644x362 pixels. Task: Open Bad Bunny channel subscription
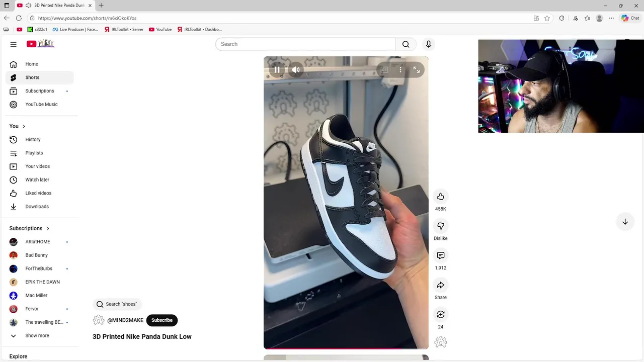(x=40, y=255)
